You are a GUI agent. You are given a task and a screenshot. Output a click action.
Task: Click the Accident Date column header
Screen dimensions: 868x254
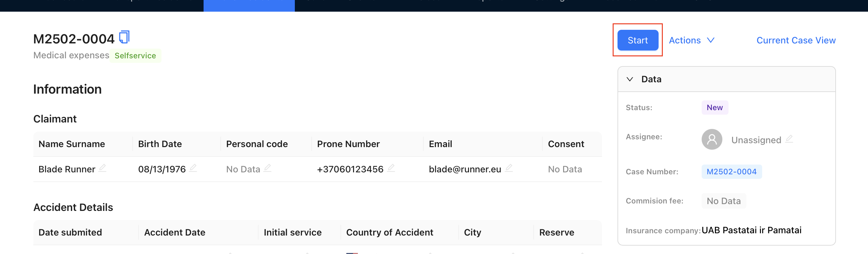(x=174, y=232)
